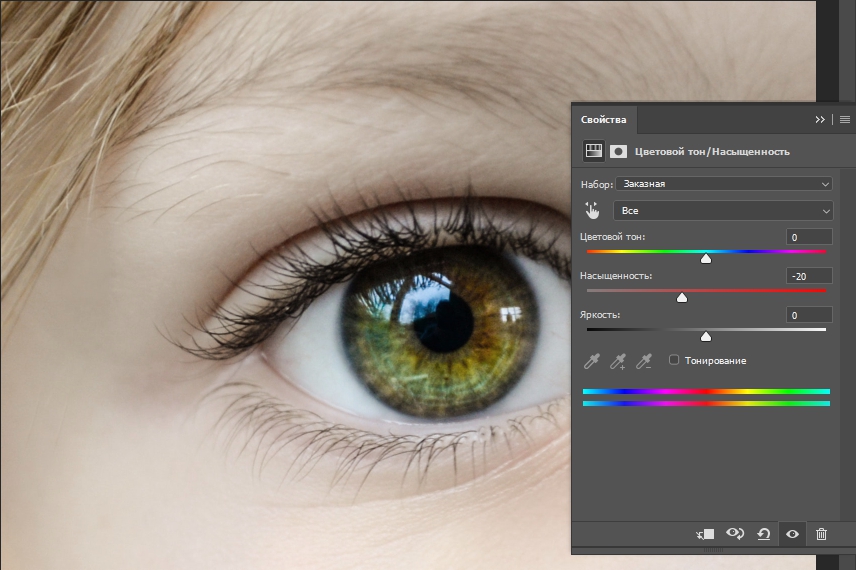The image size is (856, 570).
Task: Enable the Тонирование checkbox
Action: [x=674, y=360]
